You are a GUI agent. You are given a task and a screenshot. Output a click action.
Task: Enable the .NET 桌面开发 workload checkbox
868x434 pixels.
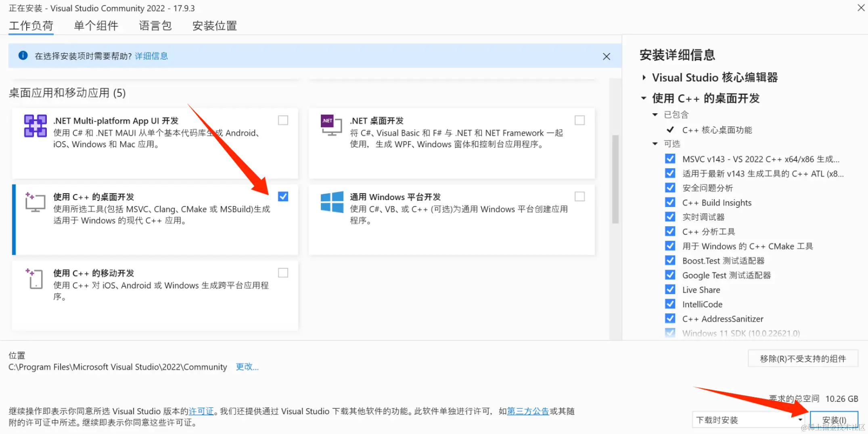click(x=579, y=120)
